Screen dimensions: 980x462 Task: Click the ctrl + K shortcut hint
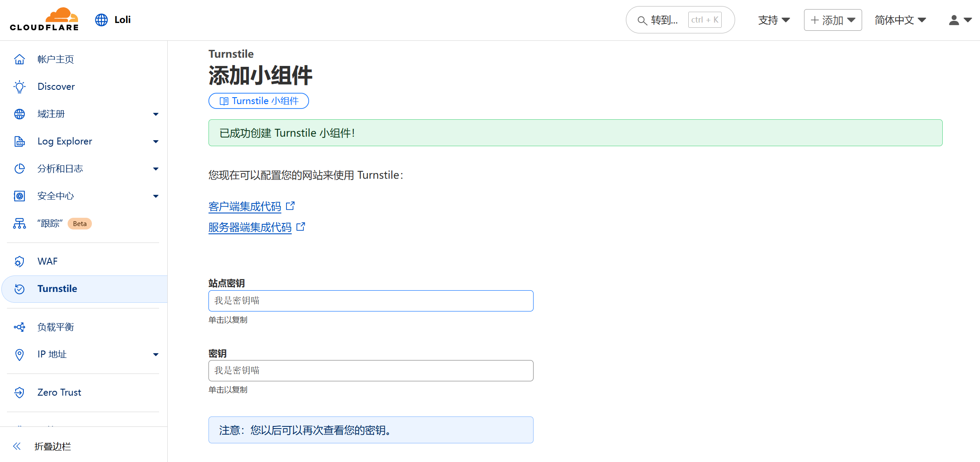705,20
